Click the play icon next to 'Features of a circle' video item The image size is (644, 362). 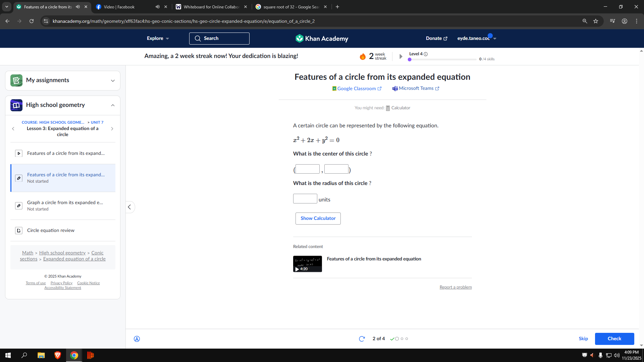tap(18, 153)
